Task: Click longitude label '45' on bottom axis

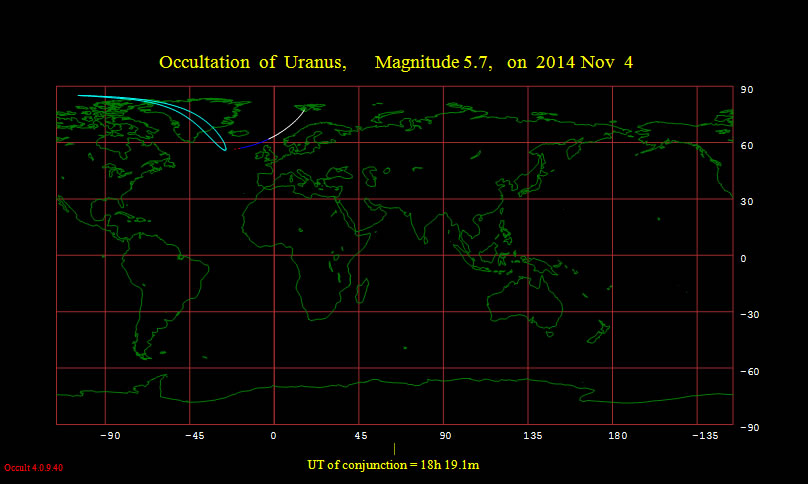Action: [x=361, y=436]
